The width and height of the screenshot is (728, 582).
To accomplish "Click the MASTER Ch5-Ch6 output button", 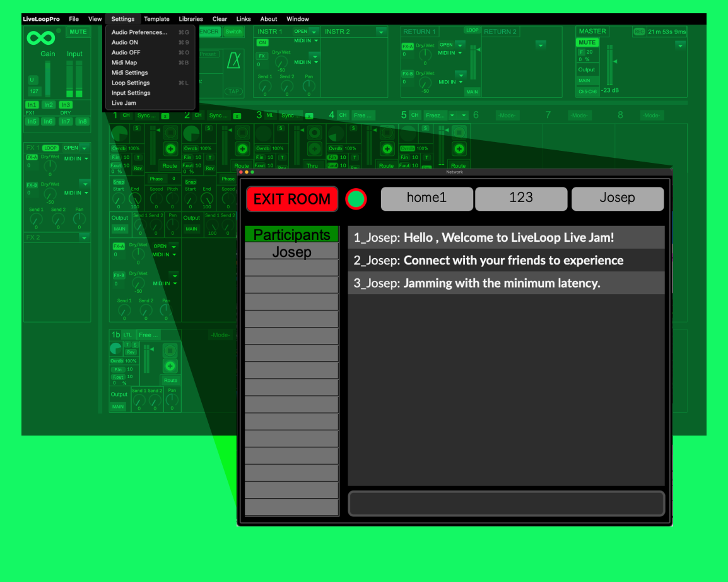I will (587, 92).
